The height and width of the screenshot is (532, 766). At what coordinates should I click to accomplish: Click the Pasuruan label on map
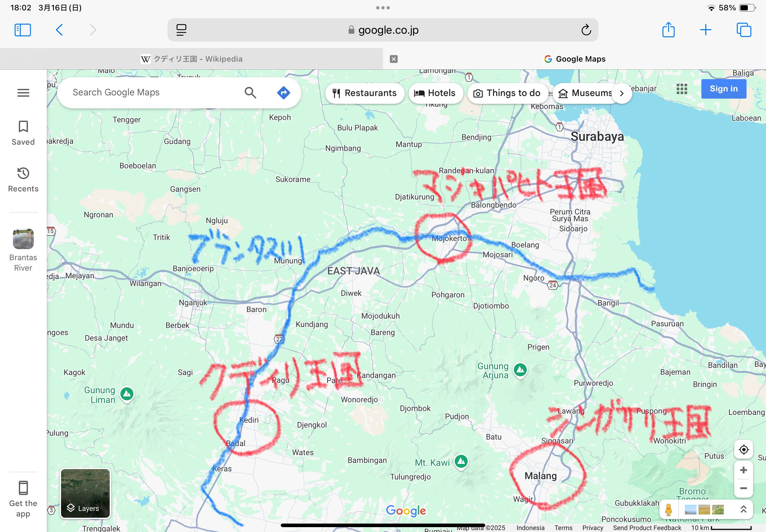[667, 324]
